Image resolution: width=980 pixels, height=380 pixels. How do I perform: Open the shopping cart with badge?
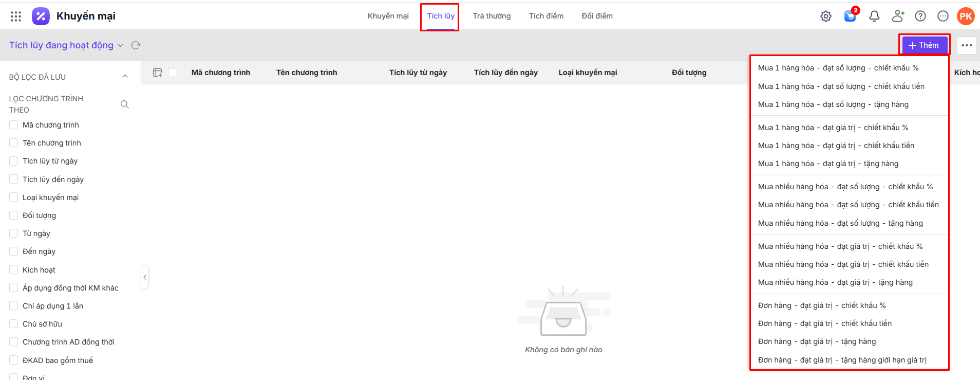point(850,16)
